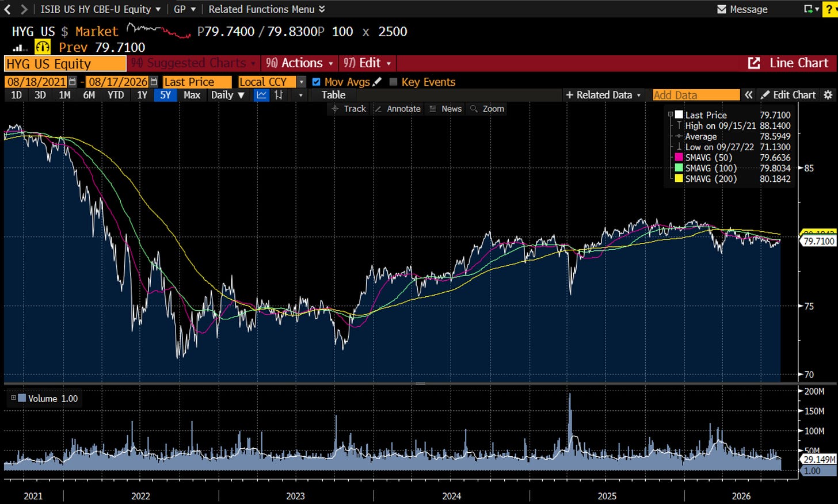Expand the Volume legend entry
The image size is (838, 504).
13,398
